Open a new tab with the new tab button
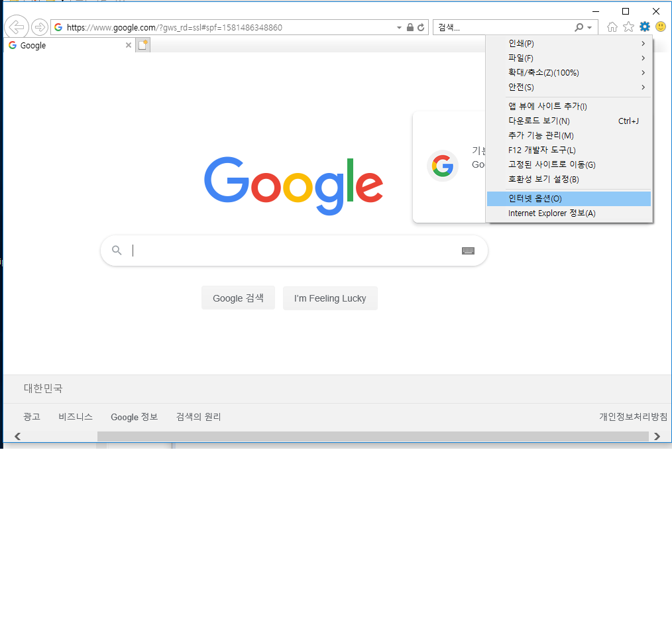The image size is (672, 631). (142, 45)
